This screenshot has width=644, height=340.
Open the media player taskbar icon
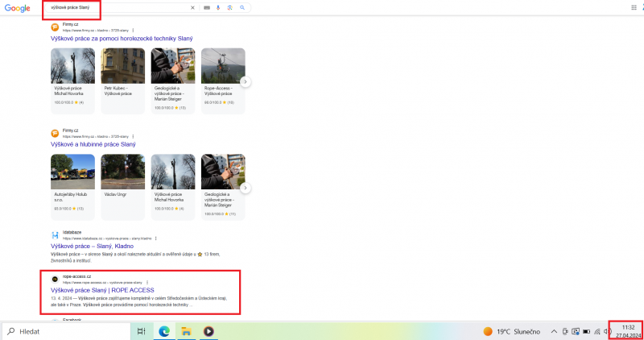pyautogui.click(x=208, y=331)
